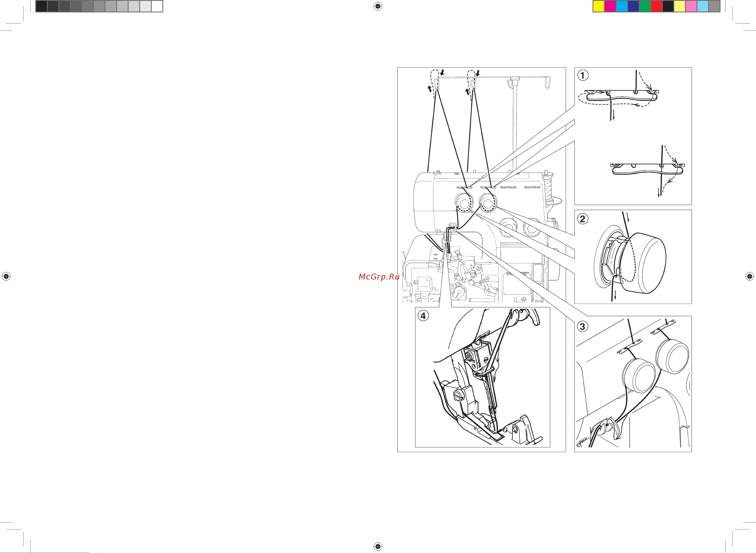Image resolution: width=756 pixels, height=553 pixels.
Task: Select the light blue color bar swatch
Action: point(703,6)
